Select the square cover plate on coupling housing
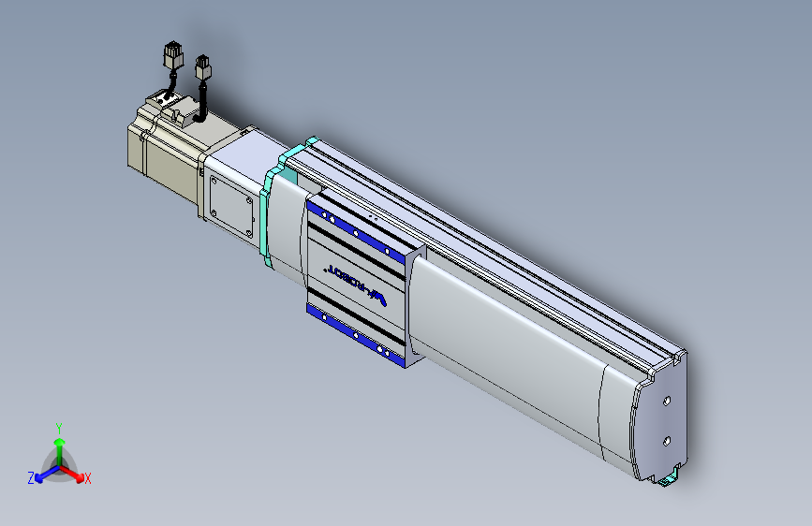 coord(231,206)
